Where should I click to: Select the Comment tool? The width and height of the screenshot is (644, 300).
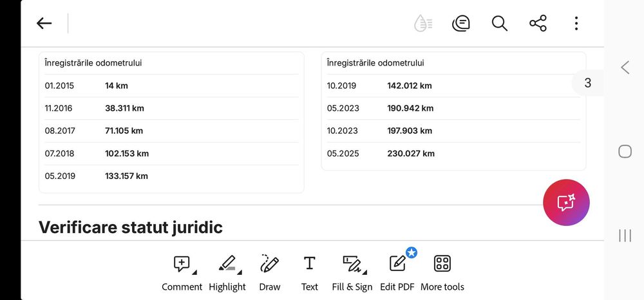pyautogui.click(x=182, y=264)
